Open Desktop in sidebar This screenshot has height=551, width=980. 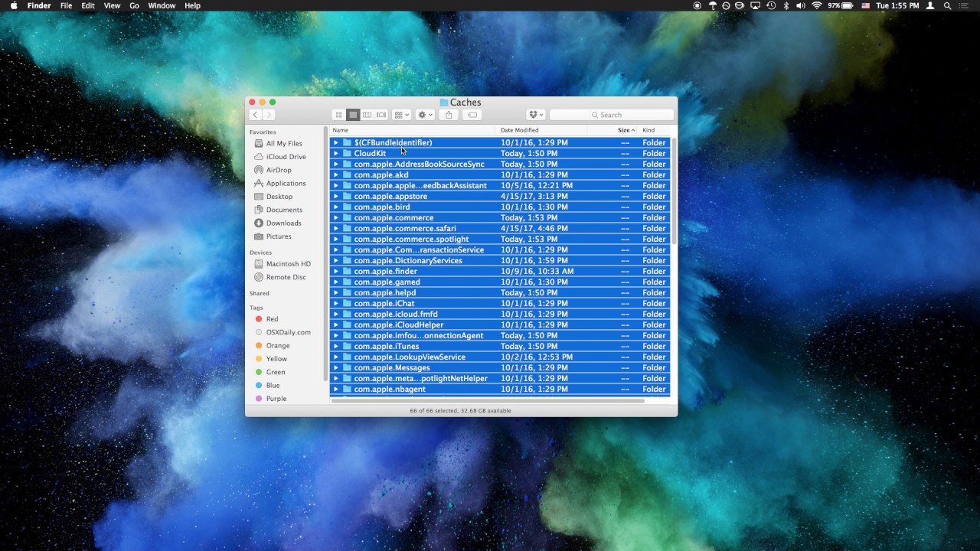coord(279,197)
